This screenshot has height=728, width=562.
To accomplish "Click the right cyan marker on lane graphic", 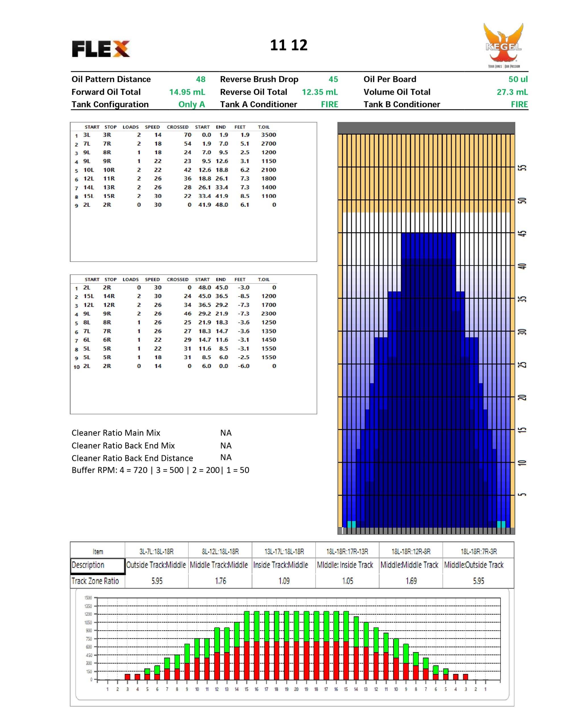I will click(501, 524).
